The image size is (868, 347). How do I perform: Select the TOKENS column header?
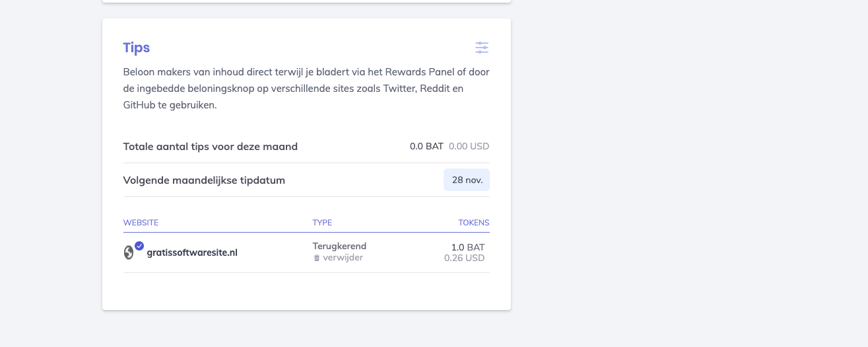474,223
